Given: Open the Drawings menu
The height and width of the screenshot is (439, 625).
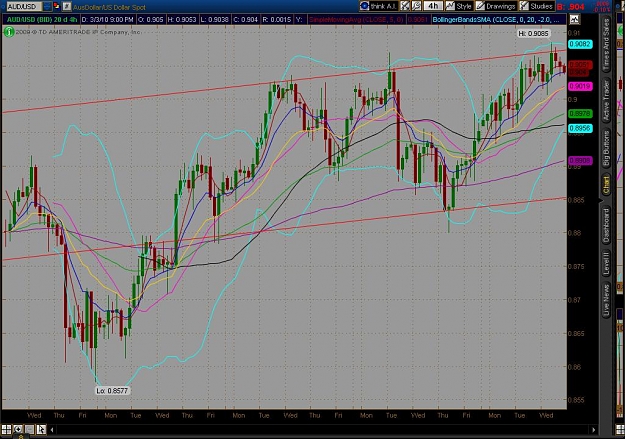Looking at the screenshot, I should click(x=496, y=6).
